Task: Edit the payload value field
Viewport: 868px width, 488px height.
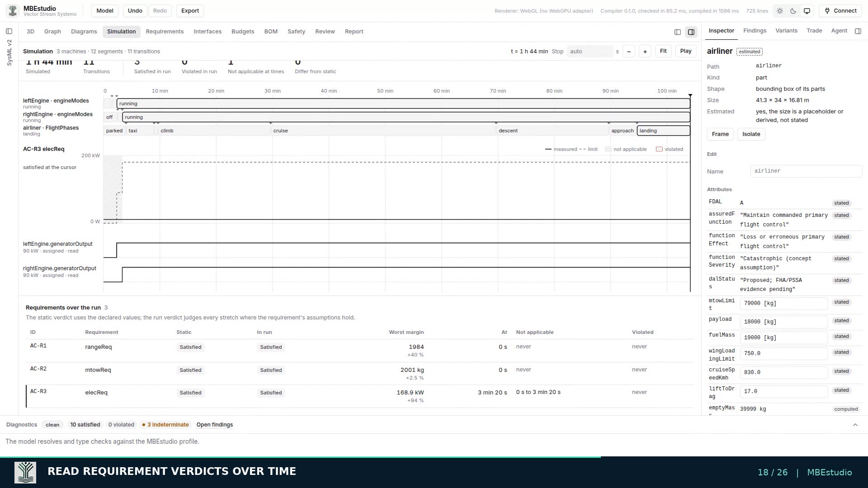Action: pyautogui.click(x=783, y=322)
